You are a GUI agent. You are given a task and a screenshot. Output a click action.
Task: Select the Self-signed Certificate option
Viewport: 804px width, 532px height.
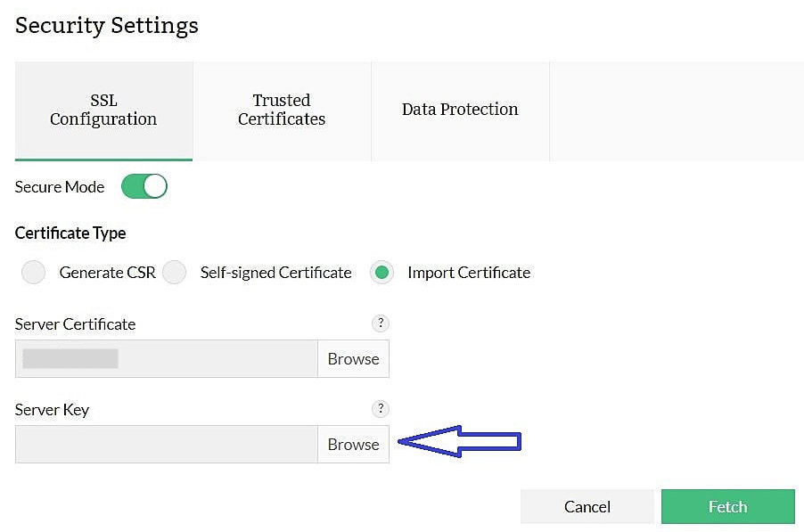(x=175, y=272)
